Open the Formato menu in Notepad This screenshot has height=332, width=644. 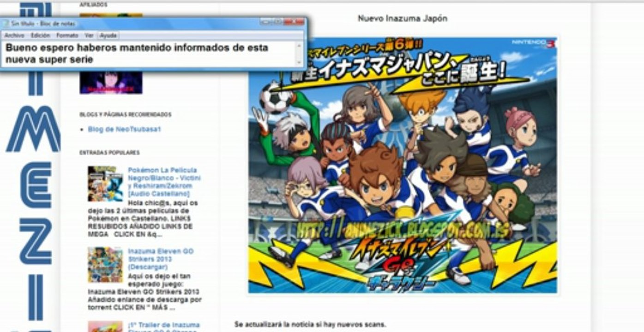pyautogui.click(x=67, y=36)
